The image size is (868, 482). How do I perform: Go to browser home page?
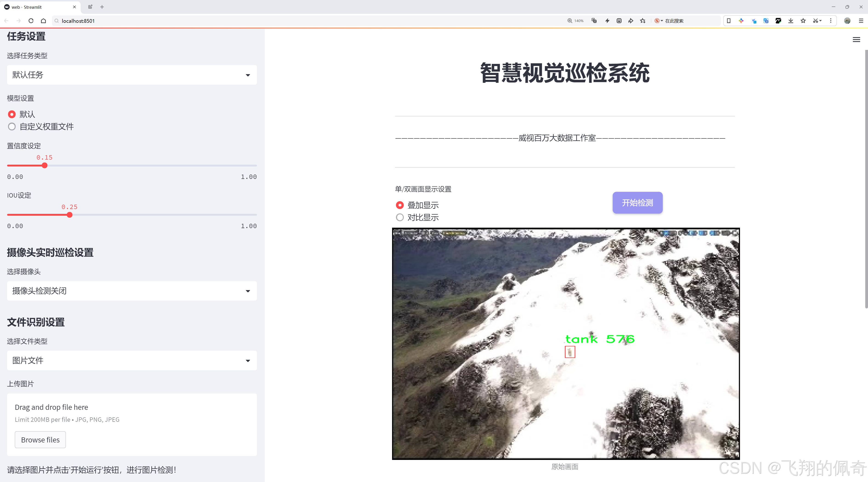point(43,21)
